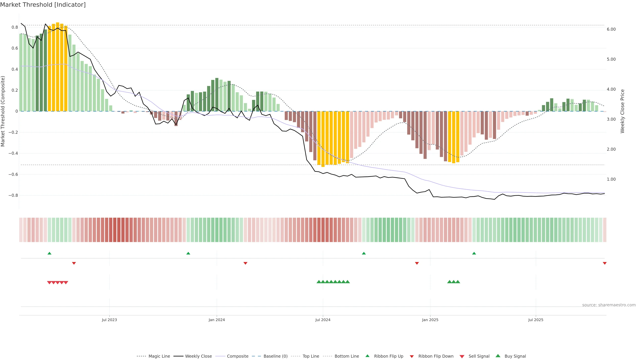This screenshot has width=644, height=362.
Task: Toggle the Composite legend entry
Action: pos(237,356)
